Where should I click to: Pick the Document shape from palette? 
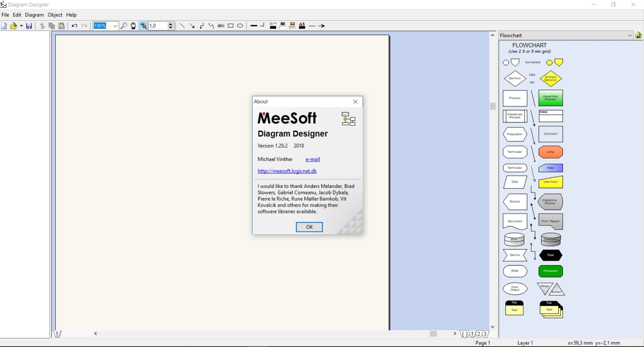tap(515, 221)
